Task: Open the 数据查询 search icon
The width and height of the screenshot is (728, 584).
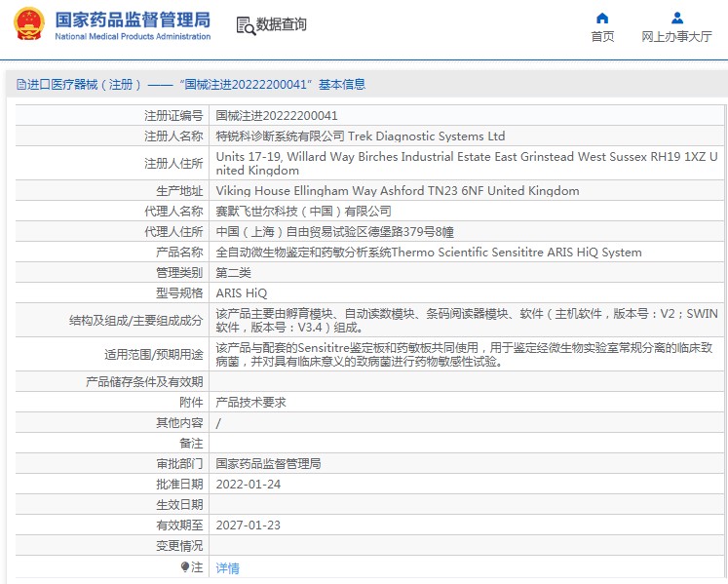Action: [x=246, y=26]
